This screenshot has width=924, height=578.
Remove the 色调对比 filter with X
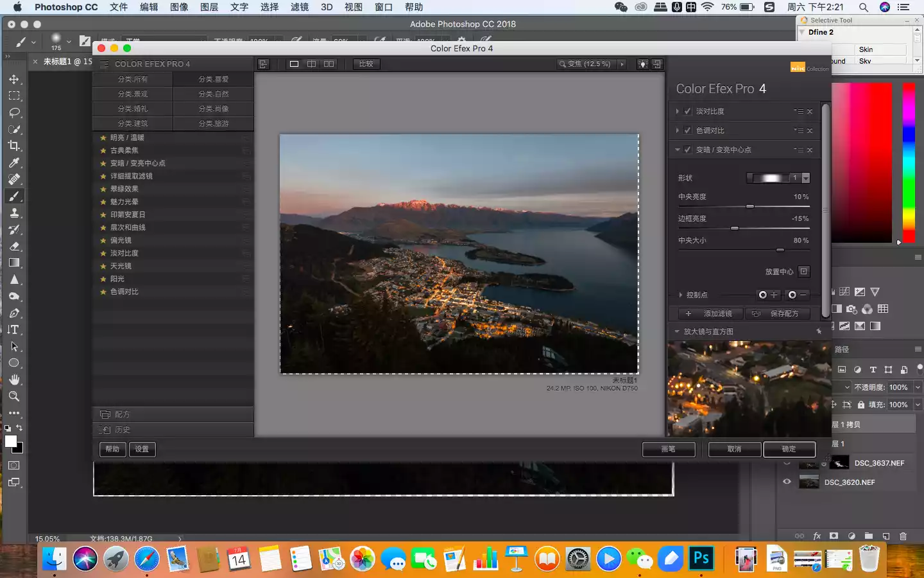810,131
